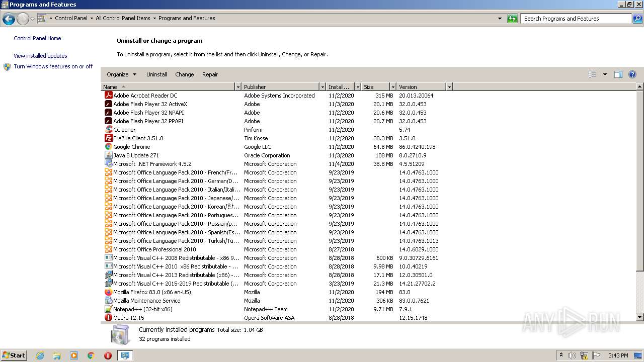
Task: Click the Notepad++ program icon
Action: [108, 309]
